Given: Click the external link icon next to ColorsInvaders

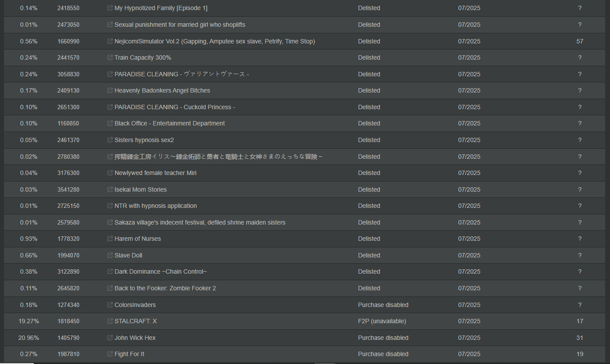Looking at the screenshot, I should coord(110,305).
